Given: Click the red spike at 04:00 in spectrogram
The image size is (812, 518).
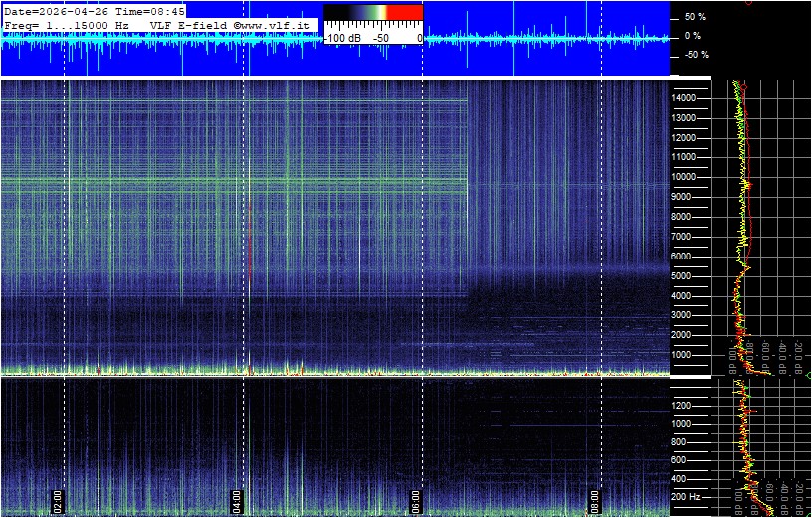Looking at the screenshot, I should pyautogui.click(x=250, y=241).
